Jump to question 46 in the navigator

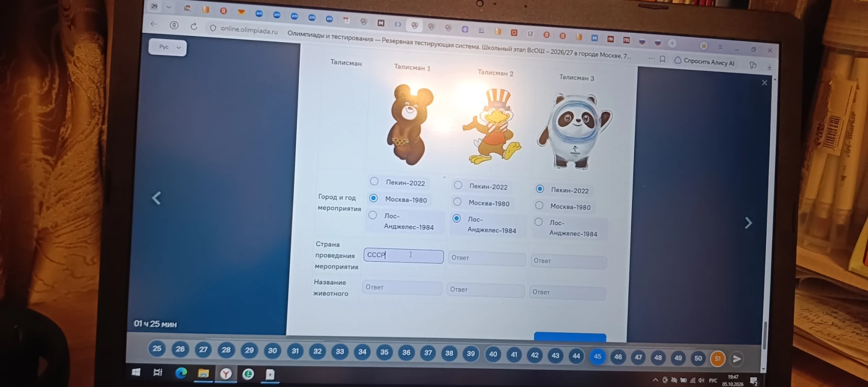tap(618, 357)
